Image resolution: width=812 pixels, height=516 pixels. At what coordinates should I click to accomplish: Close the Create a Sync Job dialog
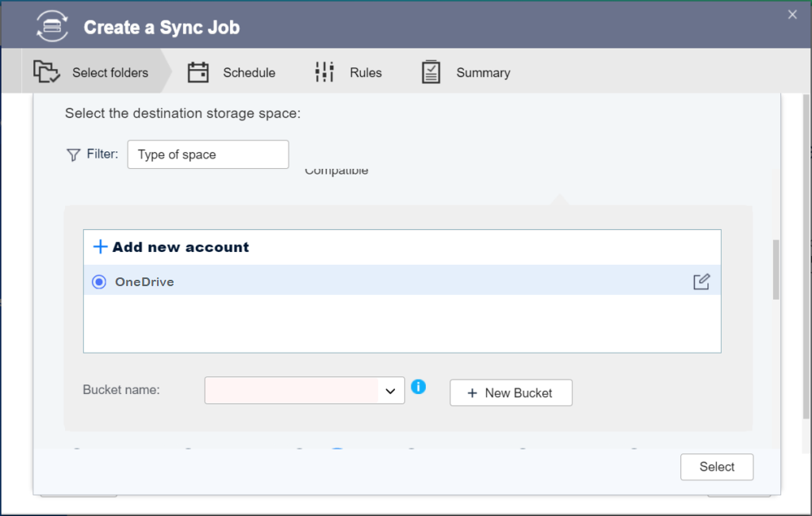pos(792,14)
